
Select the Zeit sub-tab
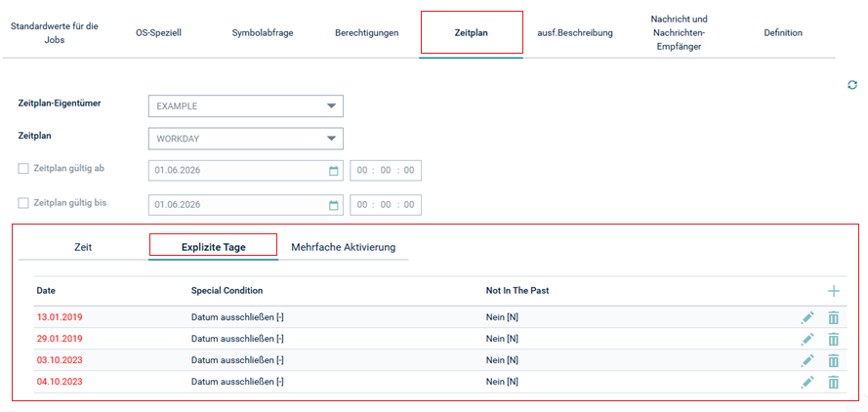pyautogui.click(x=83, y=248)
